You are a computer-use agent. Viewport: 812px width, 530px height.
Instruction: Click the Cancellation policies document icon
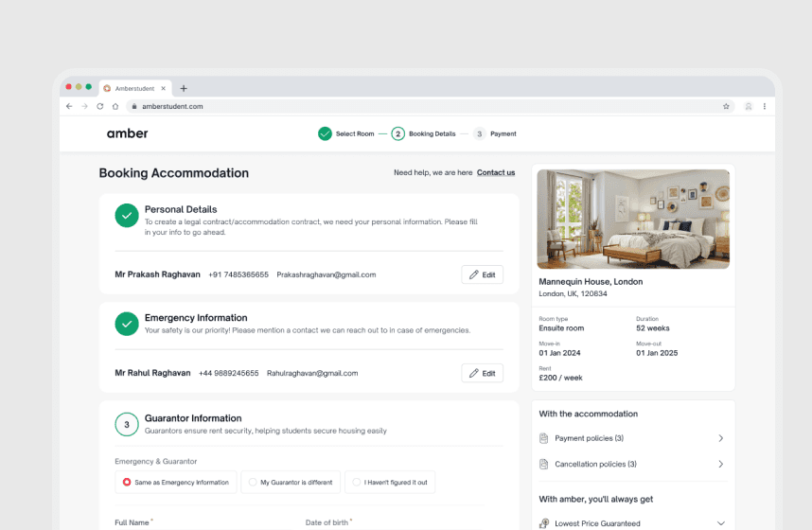click(544, 464)
